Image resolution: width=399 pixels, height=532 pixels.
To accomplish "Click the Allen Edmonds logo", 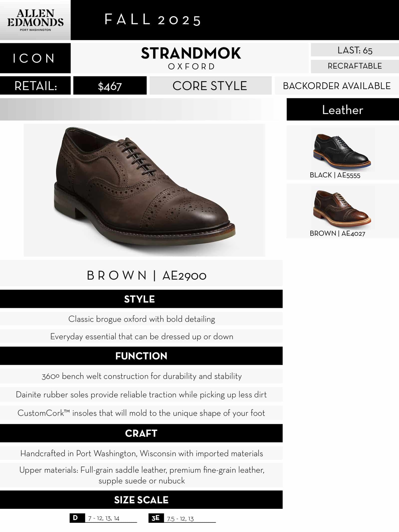I will (x=35, y=20).
